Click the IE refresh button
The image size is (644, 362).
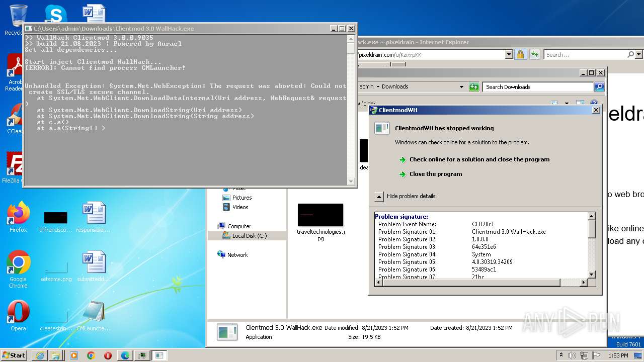[x=534, y=54]
